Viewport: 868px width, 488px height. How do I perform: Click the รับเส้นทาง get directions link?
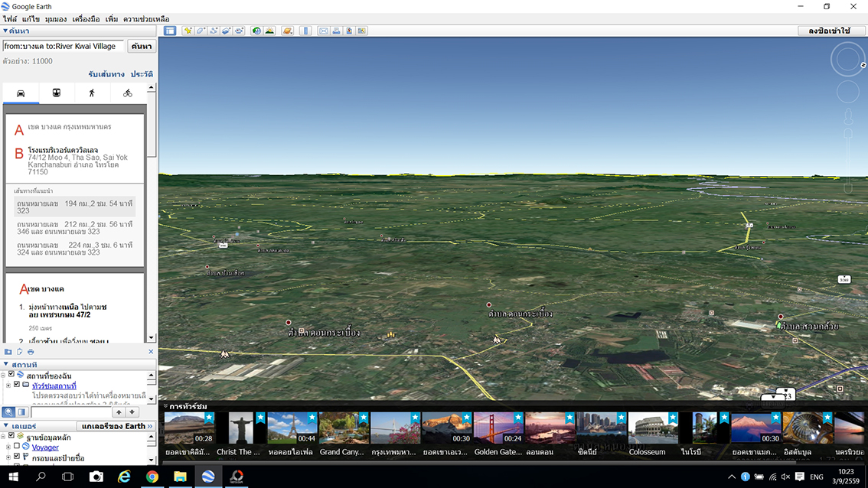coord(106,73)
